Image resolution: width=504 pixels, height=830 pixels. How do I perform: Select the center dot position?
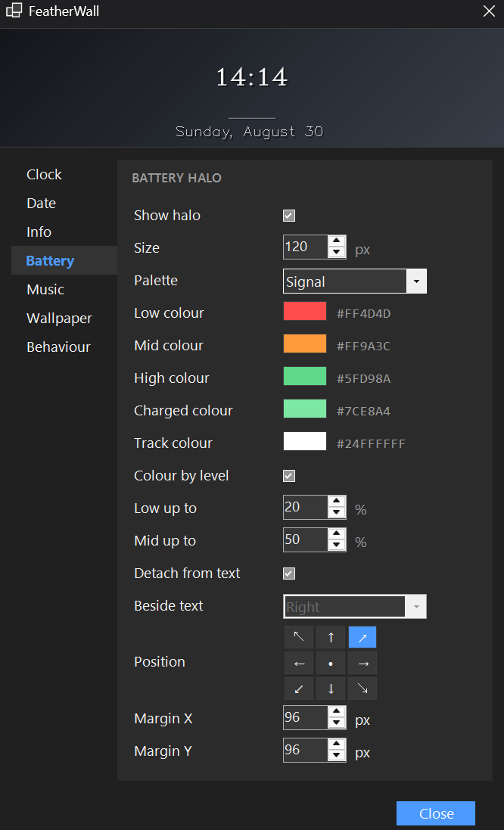click(331, 663)
